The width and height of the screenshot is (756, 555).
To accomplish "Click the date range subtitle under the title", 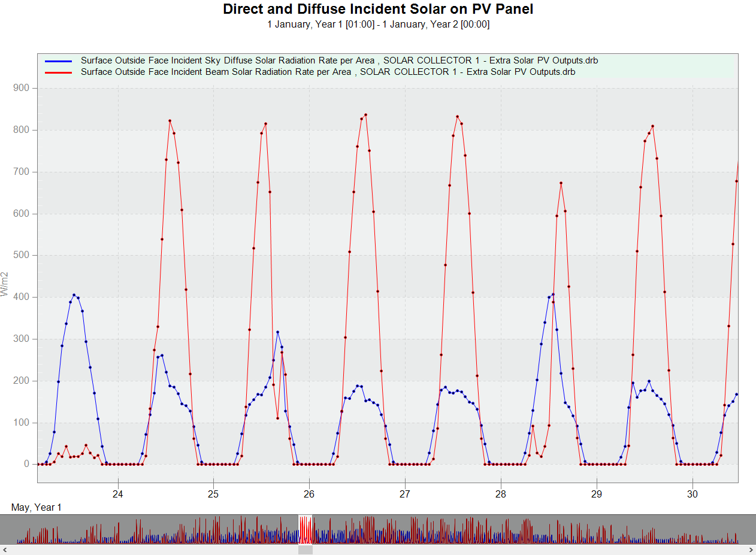I will click(378, 25).
